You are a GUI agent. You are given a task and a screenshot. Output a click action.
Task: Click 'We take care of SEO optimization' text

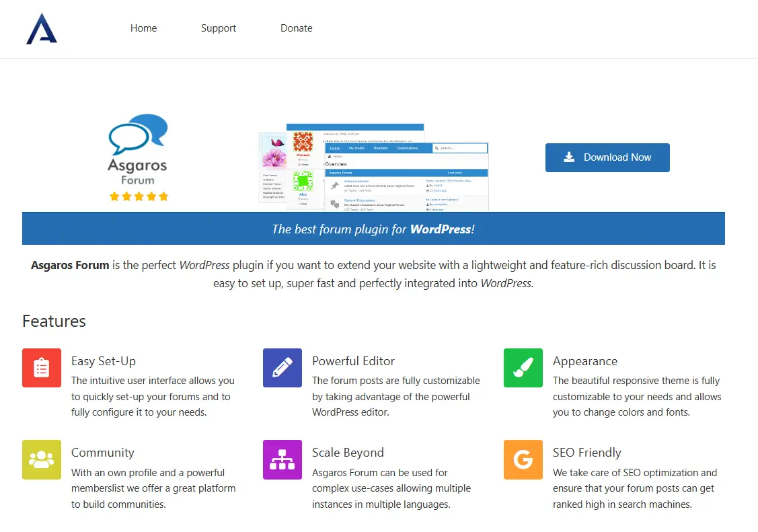[625, 473]
